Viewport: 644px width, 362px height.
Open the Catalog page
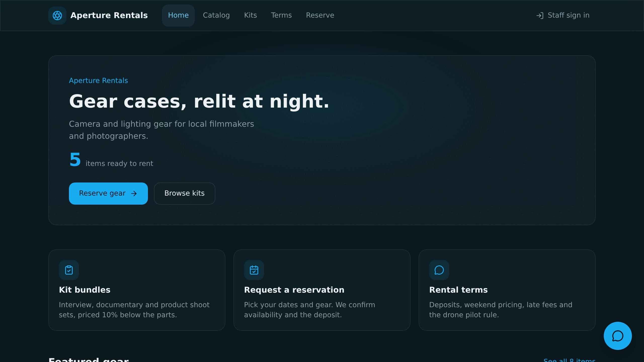pyautogui.click(x=216, y=16)
